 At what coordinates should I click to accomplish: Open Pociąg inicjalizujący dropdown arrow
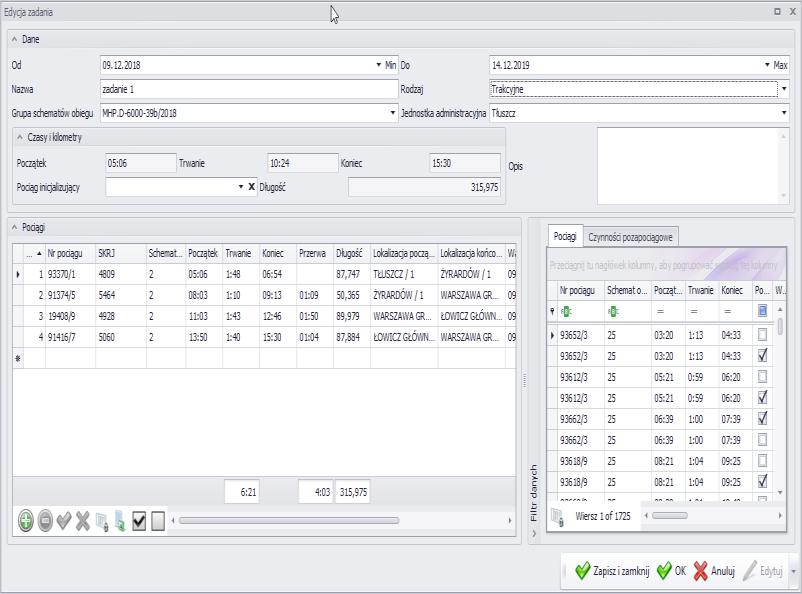[240, 187]
